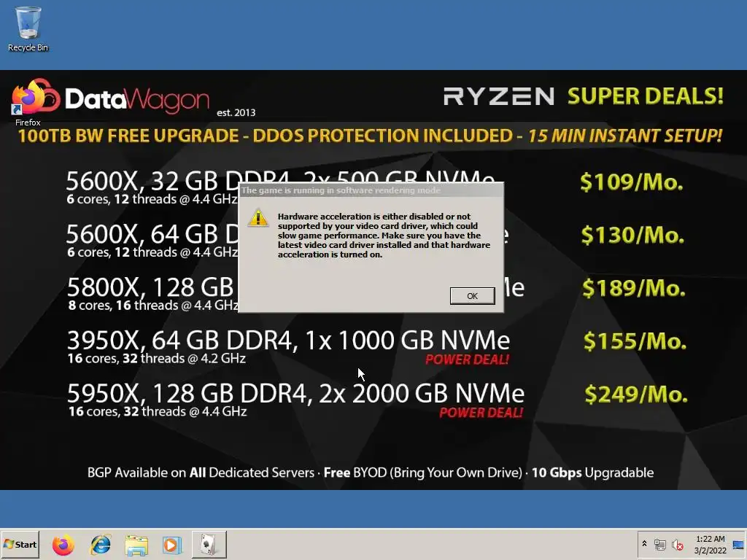Open Internet Explorer from the taskbar
This screenshot has height=560, width=747.
coord(101,545)
